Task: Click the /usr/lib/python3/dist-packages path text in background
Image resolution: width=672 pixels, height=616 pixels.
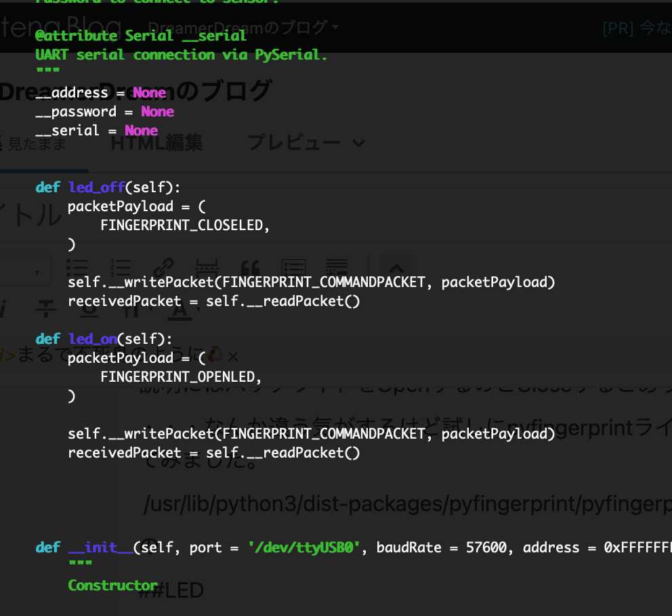Action: (407, 504)
